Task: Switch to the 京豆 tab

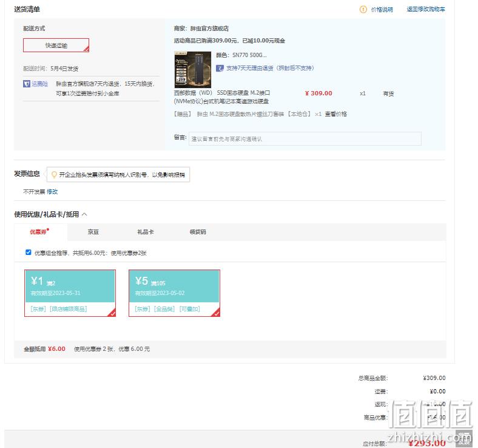Action: coord(93,232)
